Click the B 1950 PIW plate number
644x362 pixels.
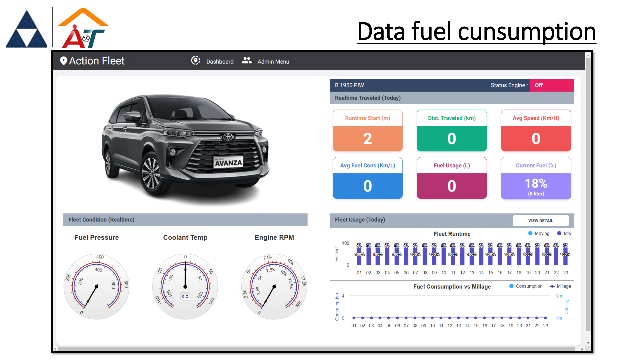349,85
